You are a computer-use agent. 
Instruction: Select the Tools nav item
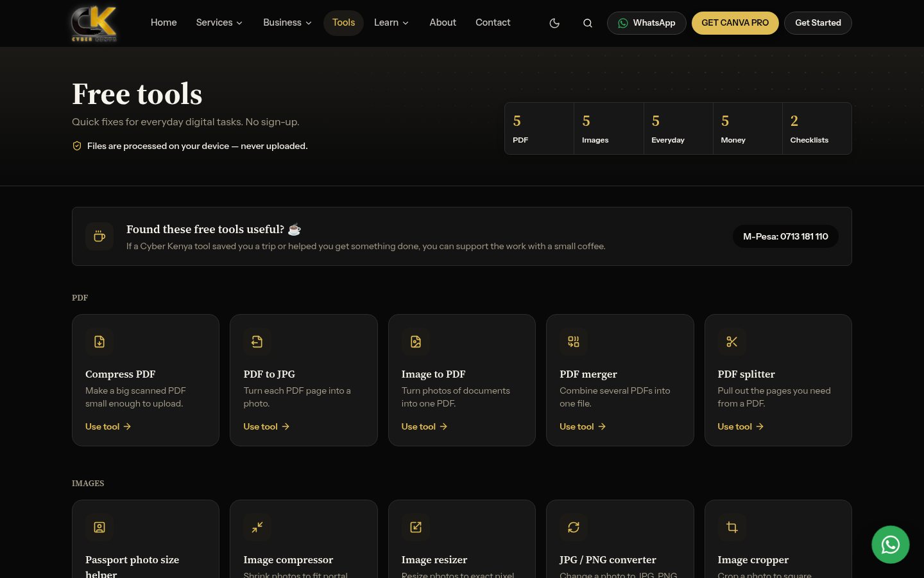click(x=343, y=22)
